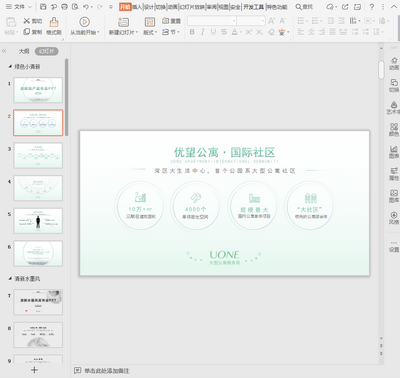Select slide 5 thumbnail with figure
Screen dimensions: 400x378
[38, 221]
